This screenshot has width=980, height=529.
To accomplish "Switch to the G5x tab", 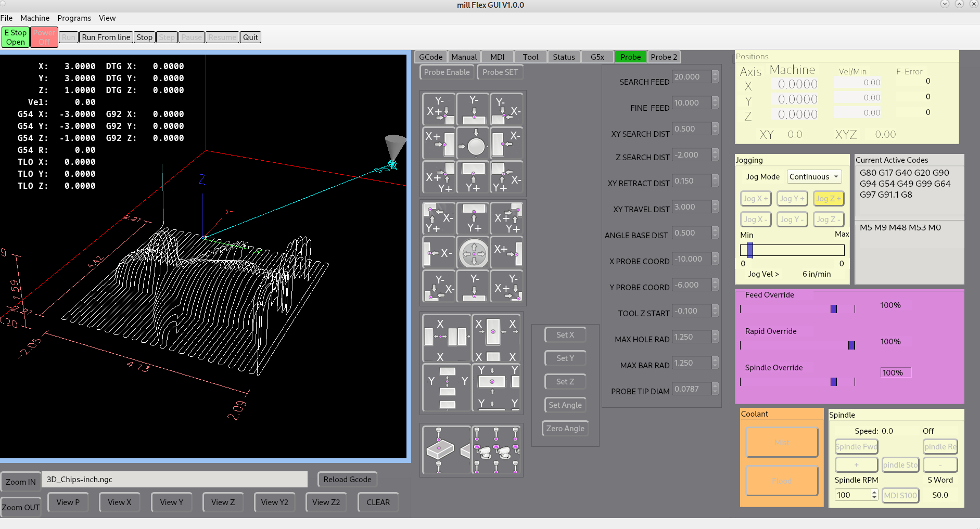I will point(597,57).
